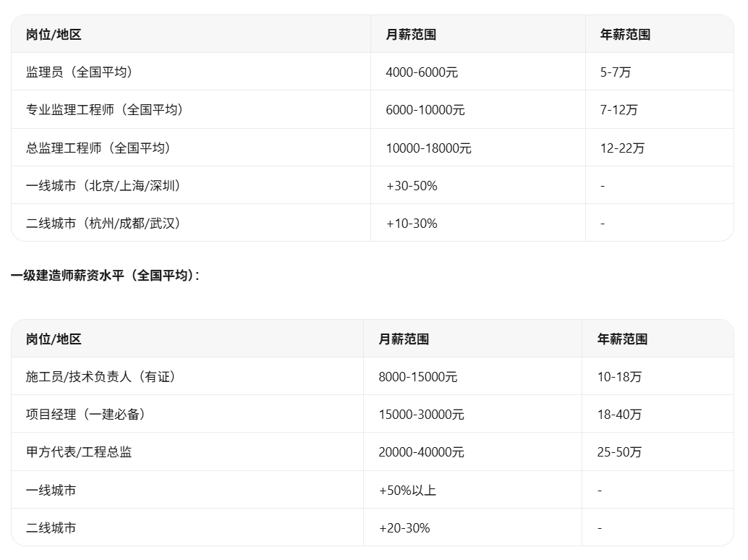The image size is (748, 560).
Task: Click the 4000-6000元 salary cell
Action: [422, 72]
